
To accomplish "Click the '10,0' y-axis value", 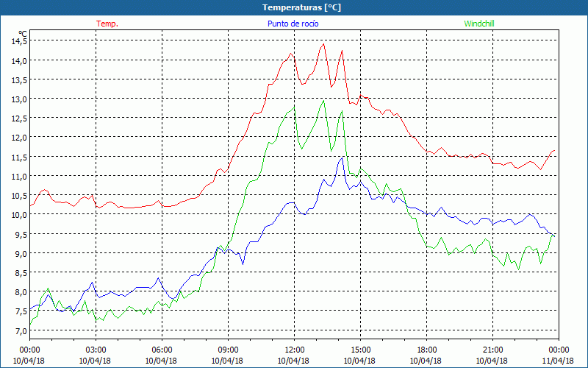I will pyautogui.click(x=19, y=215).
